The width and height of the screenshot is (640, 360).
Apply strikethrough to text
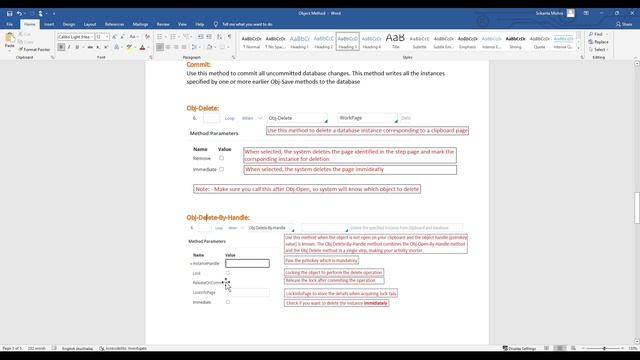click(90, 47)
